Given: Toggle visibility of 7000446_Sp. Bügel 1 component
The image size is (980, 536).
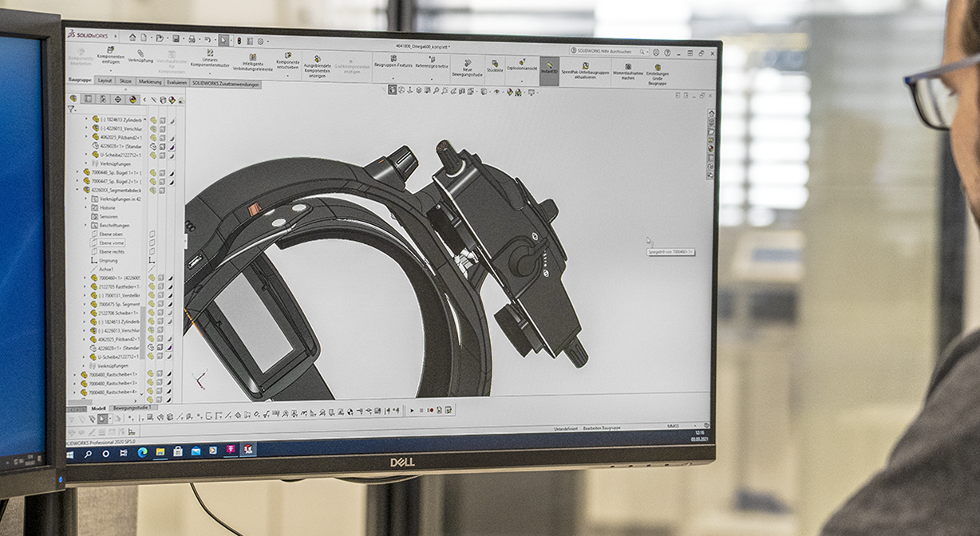Looking at the screenshot, I should (x=152, y=172).
